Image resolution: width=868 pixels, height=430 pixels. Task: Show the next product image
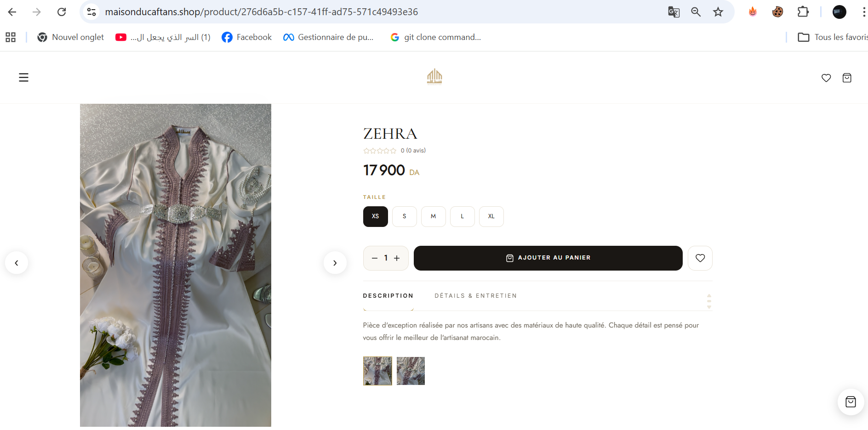tap(335, 263)
